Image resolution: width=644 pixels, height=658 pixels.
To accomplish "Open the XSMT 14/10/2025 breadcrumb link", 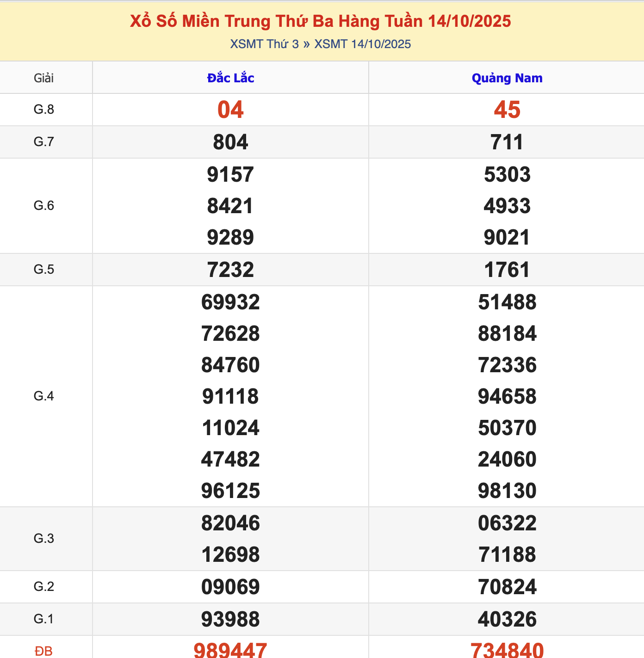I will [x=362, y=44].
